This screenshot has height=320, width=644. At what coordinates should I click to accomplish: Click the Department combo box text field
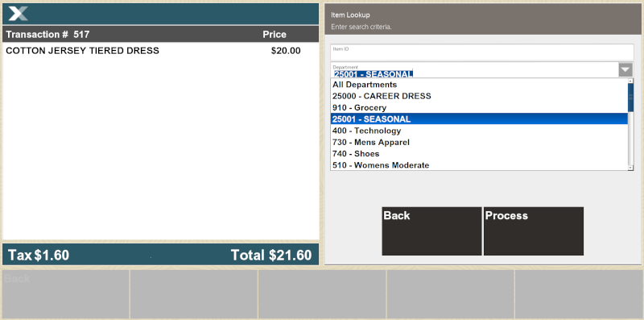coord(474,70)
